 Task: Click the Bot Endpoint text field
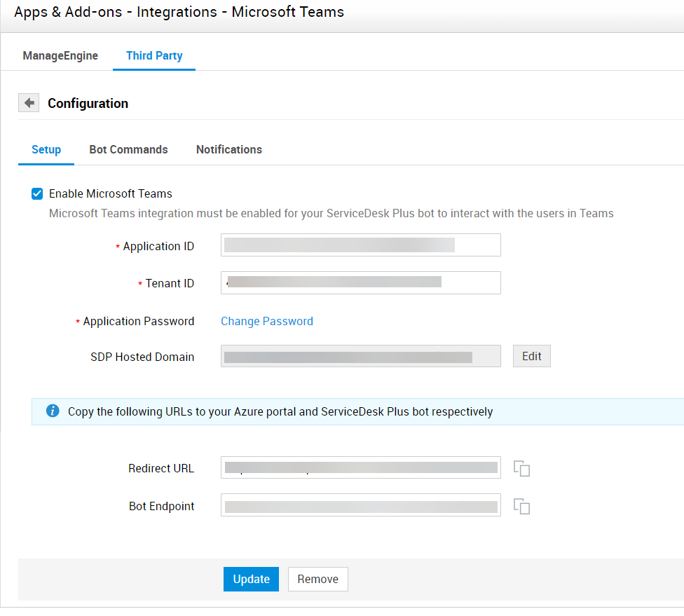[360, 505]
